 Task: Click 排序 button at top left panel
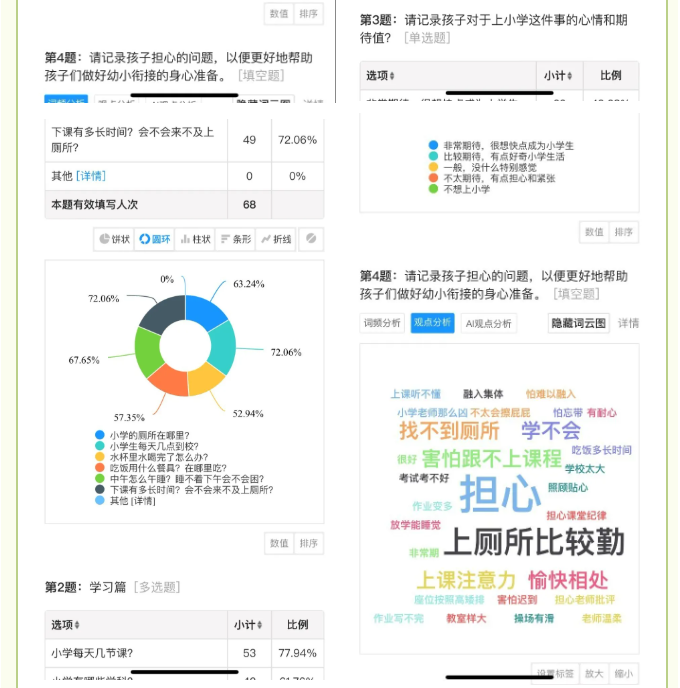tap(308, 14)
